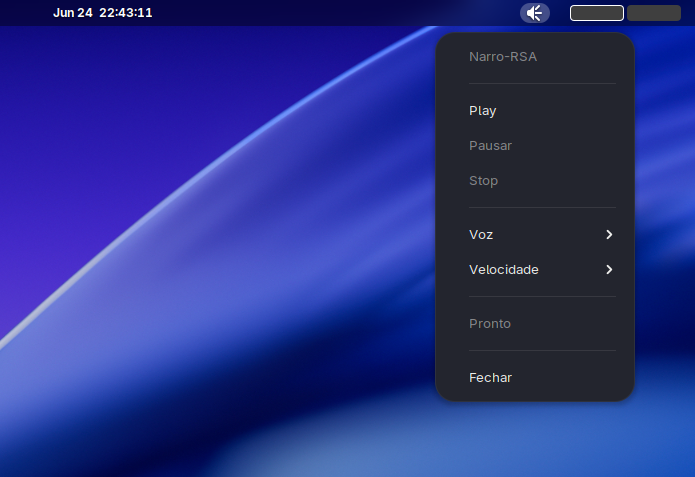The image size is (695, 477).
Task: Open the clock showing Jun 24 22:43:11
Action: (102, 13)
